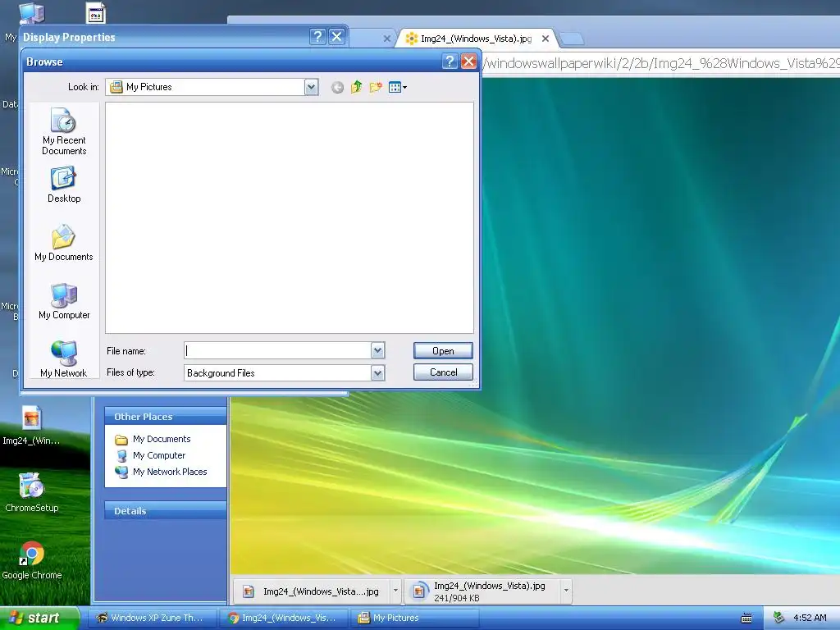Click into the File name field
840x630 pixels.
pyautogui.click(x=277, y=350)
